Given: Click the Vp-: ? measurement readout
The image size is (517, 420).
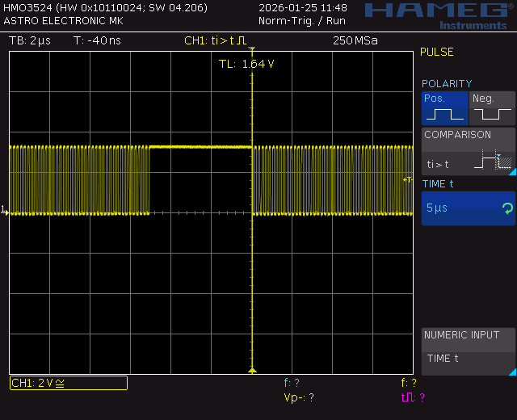Looking at the screenshot, I should [299, 397].
